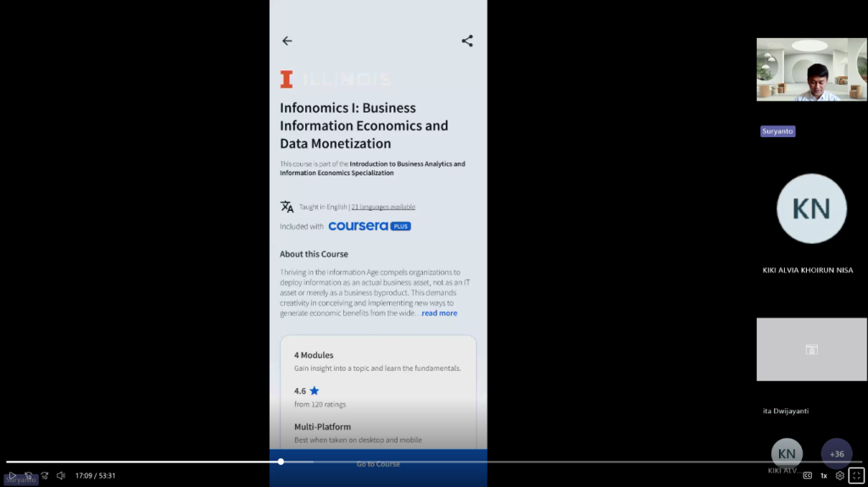
Task: Select Suryanto's webcam video thumbnail
Action: point(811,69)
